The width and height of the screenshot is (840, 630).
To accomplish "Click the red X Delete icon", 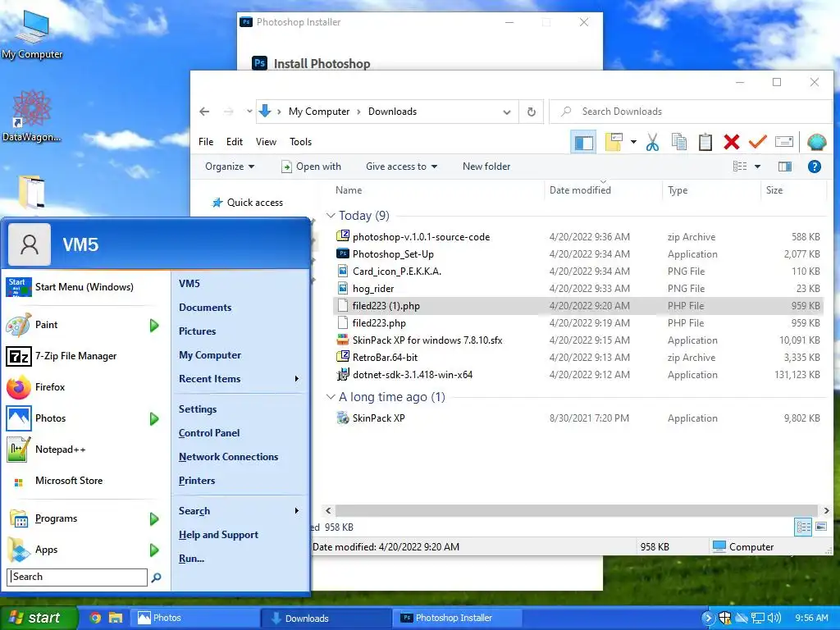I will coord(731,142).
